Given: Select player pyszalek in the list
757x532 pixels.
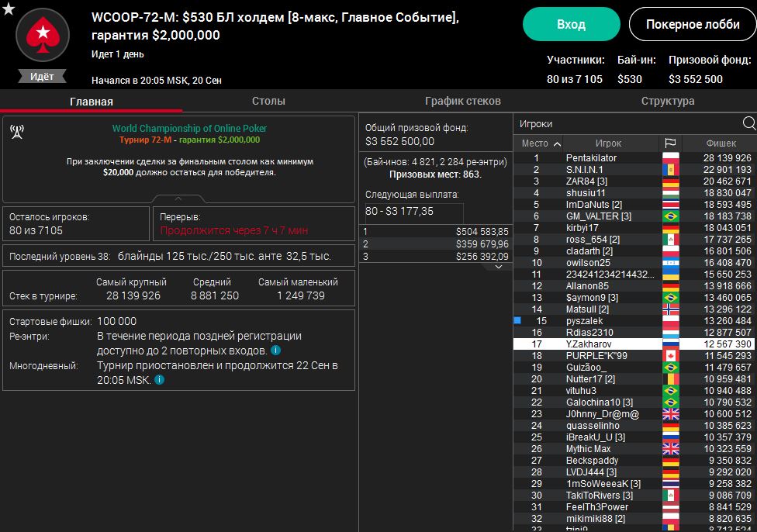Looking at the screenshot, I should pyautogui.click(x=634, y=320).
